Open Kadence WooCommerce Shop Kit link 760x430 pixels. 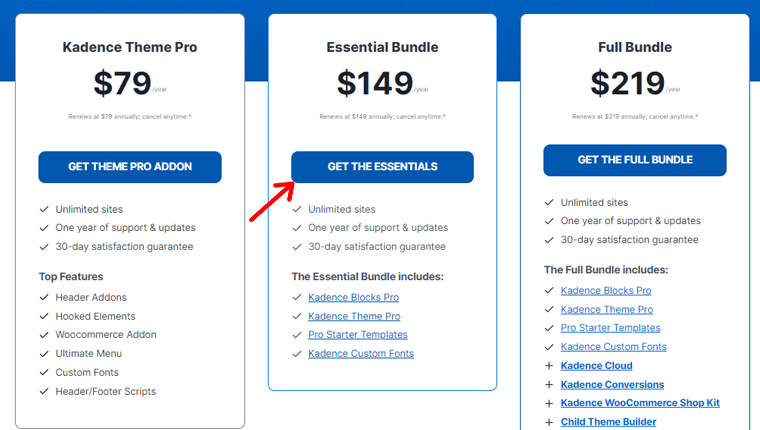(x=640, y=403)
